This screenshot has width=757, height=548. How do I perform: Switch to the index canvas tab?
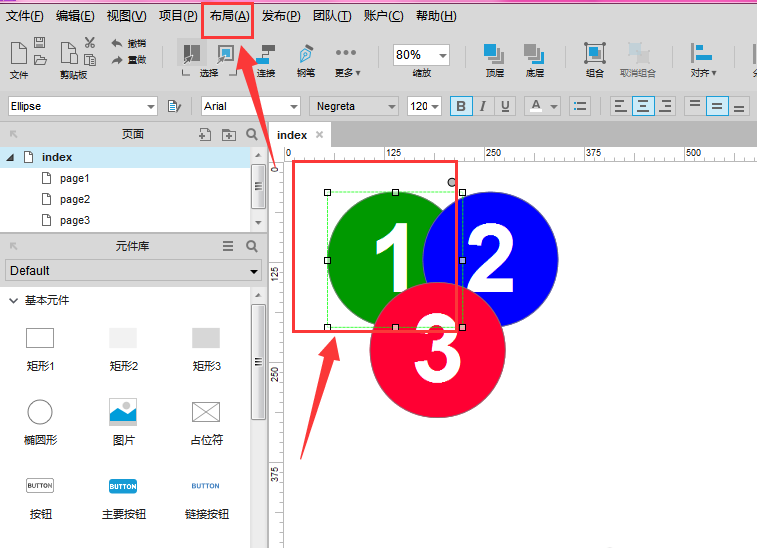pos(292,135)
